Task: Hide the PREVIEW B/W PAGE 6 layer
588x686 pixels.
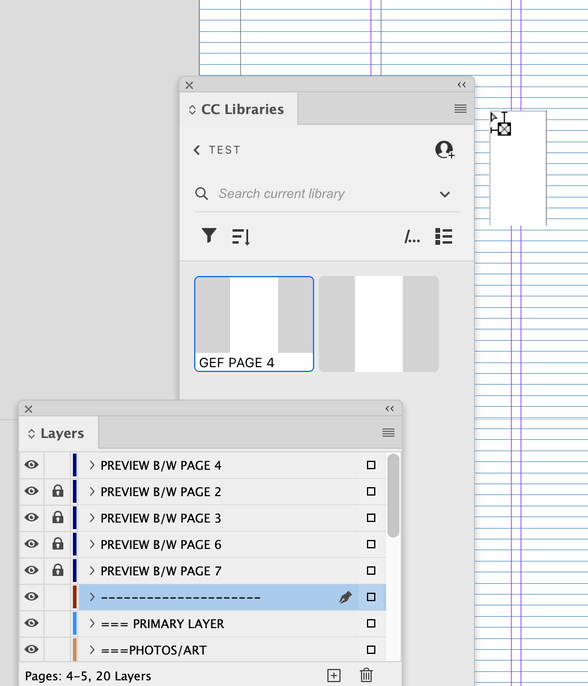Action: click(x=32, y=544)
